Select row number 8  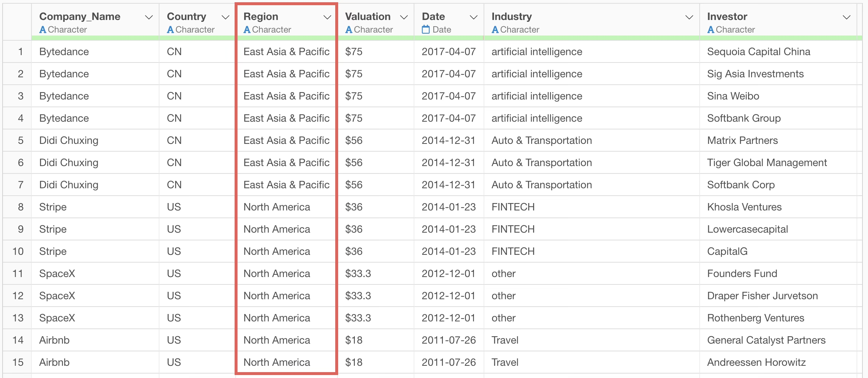21,207
